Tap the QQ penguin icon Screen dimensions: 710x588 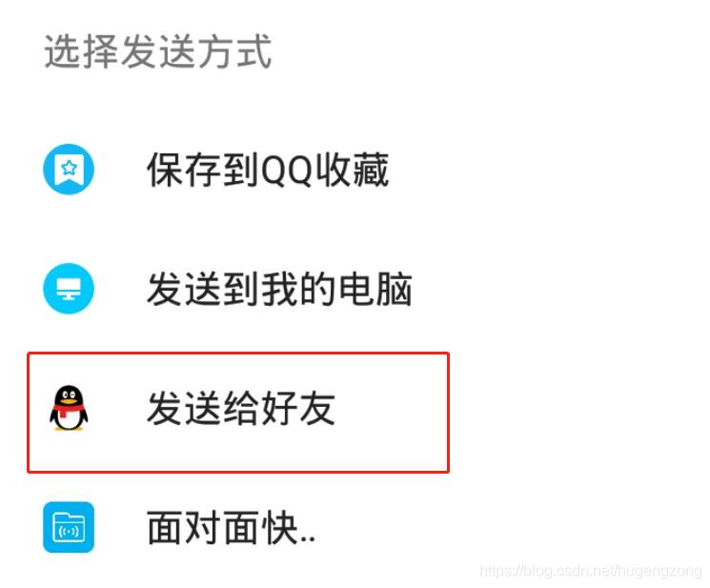(69, 408)
